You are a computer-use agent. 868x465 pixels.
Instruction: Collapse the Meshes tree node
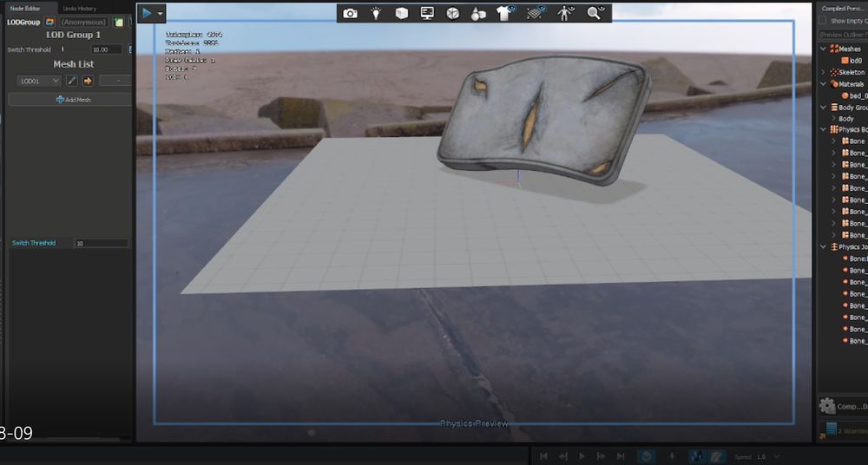click(823, 49)
